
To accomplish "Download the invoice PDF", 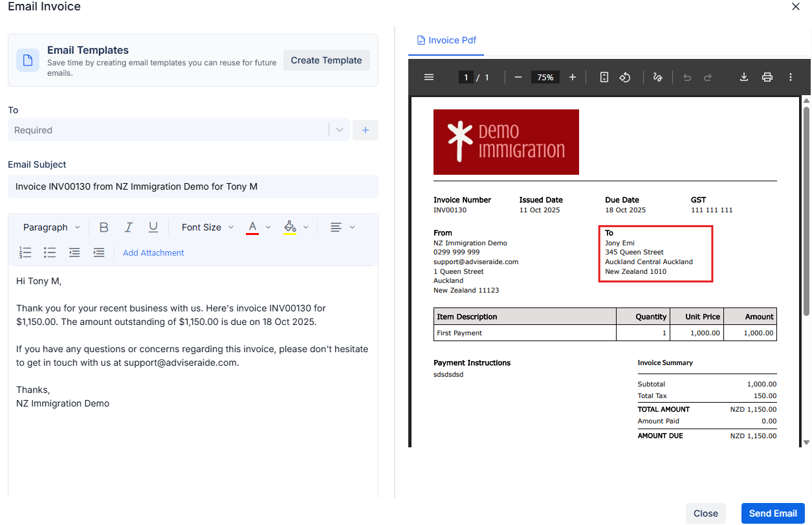I will [x=743, y=76].
